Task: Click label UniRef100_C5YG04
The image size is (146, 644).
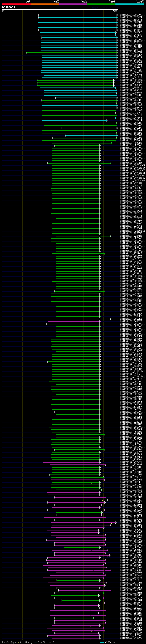Action: (x=131, y=75)
